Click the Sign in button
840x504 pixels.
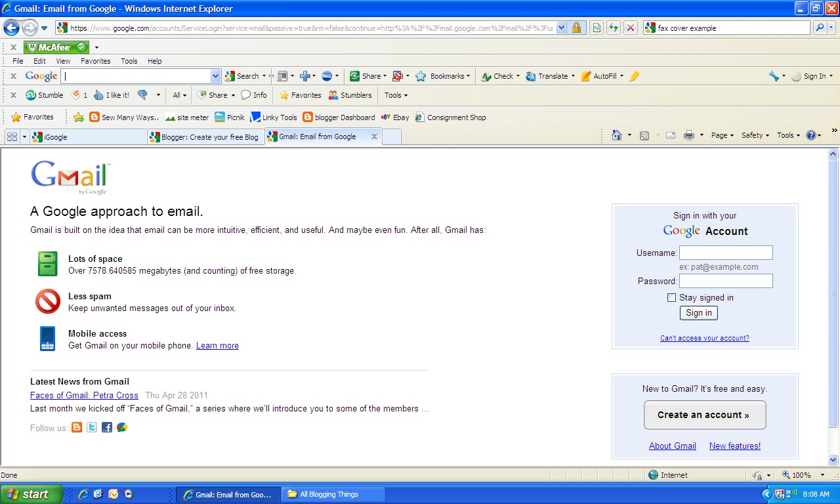[698, 313]
